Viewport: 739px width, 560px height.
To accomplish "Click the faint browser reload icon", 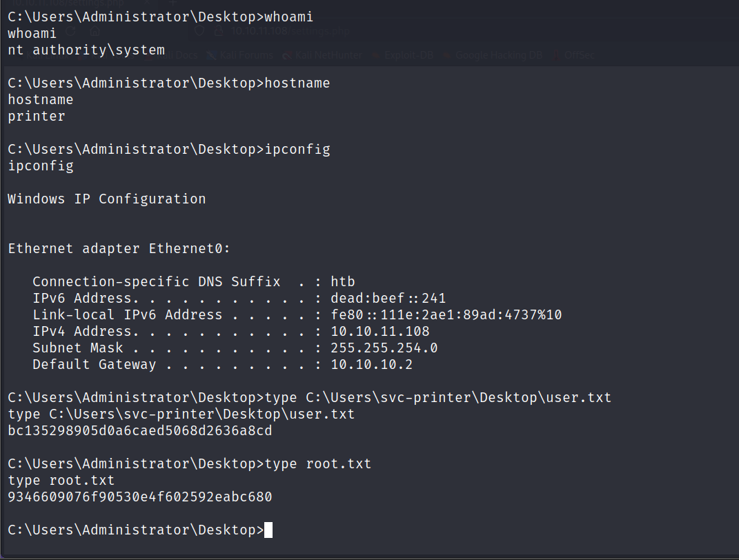I will click(71, 32).
